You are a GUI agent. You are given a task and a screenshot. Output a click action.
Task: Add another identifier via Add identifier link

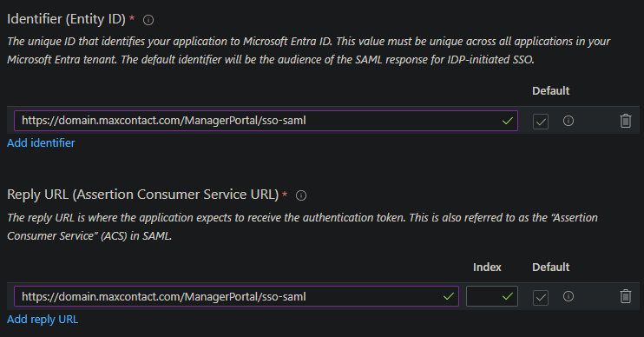pyautogui.click(x=41, y=143)
